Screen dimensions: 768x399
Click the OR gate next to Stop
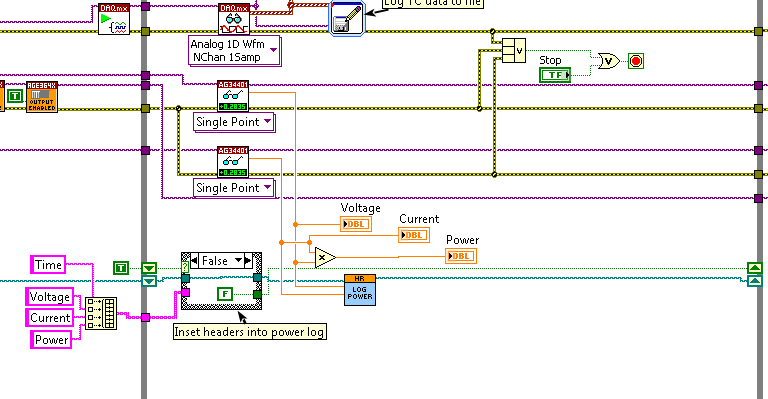click(609, 61)
